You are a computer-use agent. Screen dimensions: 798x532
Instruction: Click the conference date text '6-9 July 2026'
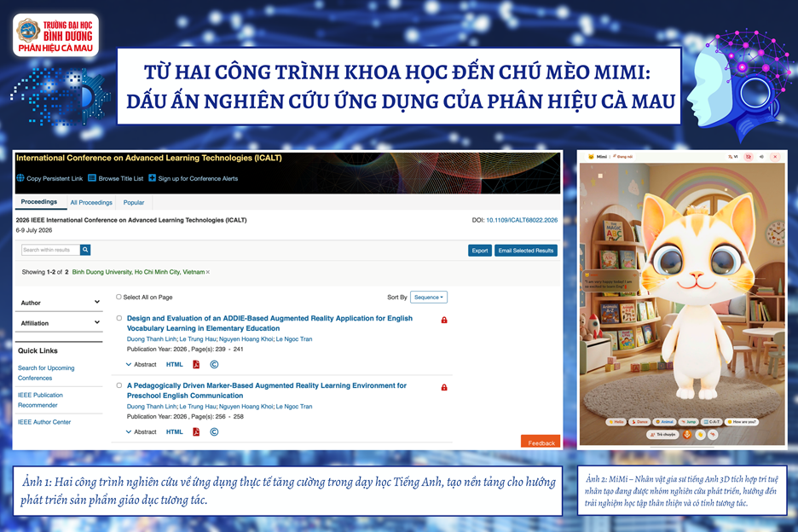(34, 230)
